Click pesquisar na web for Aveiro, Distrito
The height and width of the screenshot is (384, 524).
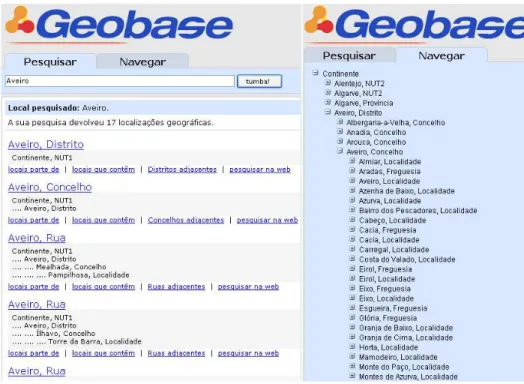[260, 169]
